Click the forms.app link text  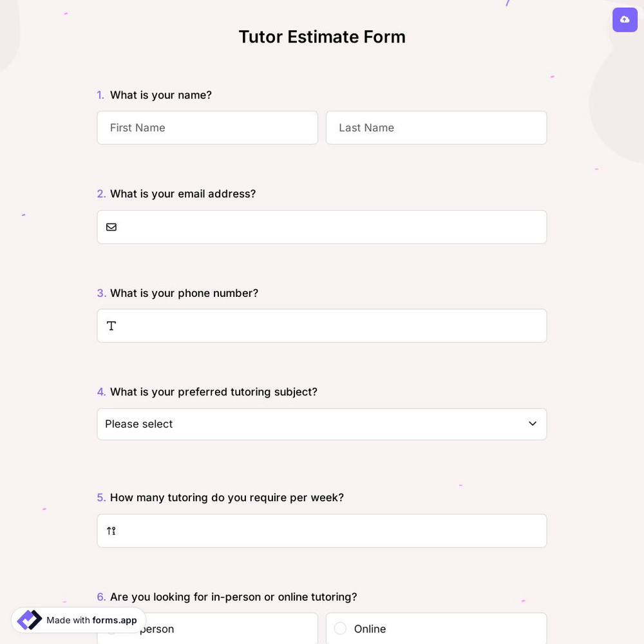pos(115,620)
